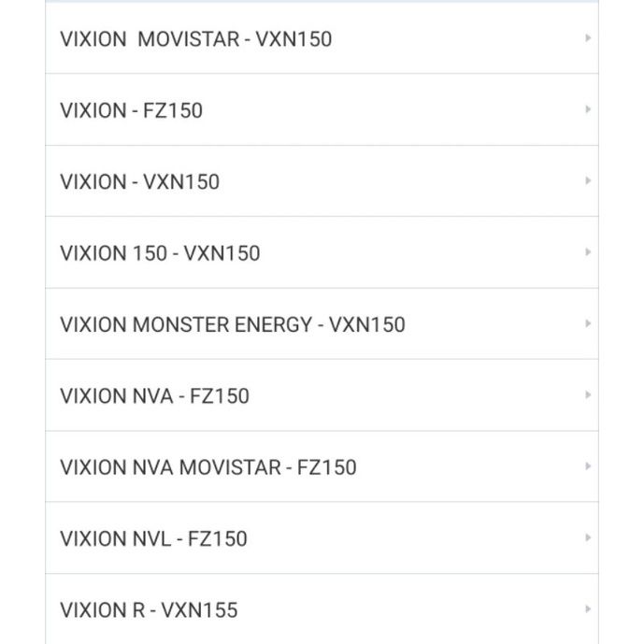Viewport: 644px width, 644px height.
Task: Pick the VIXION 150 - VXN150 label
Action: (160, 253)
